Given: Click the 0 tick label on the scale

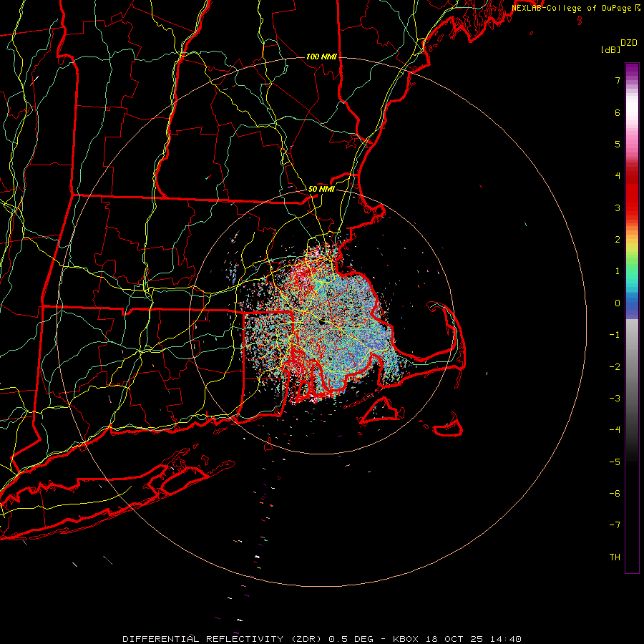Looking at the screenshot, I should coord(618,303).
